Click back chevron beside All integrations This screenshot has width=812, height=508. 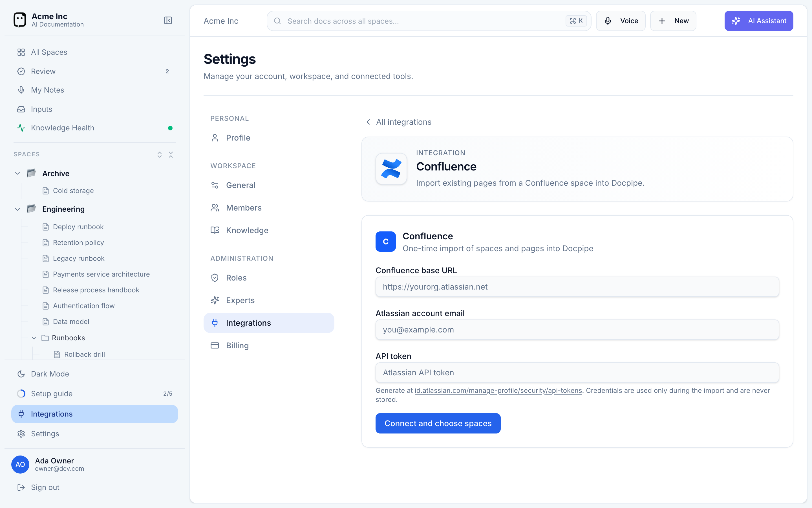pyautogui.click(x=369, y=122)
